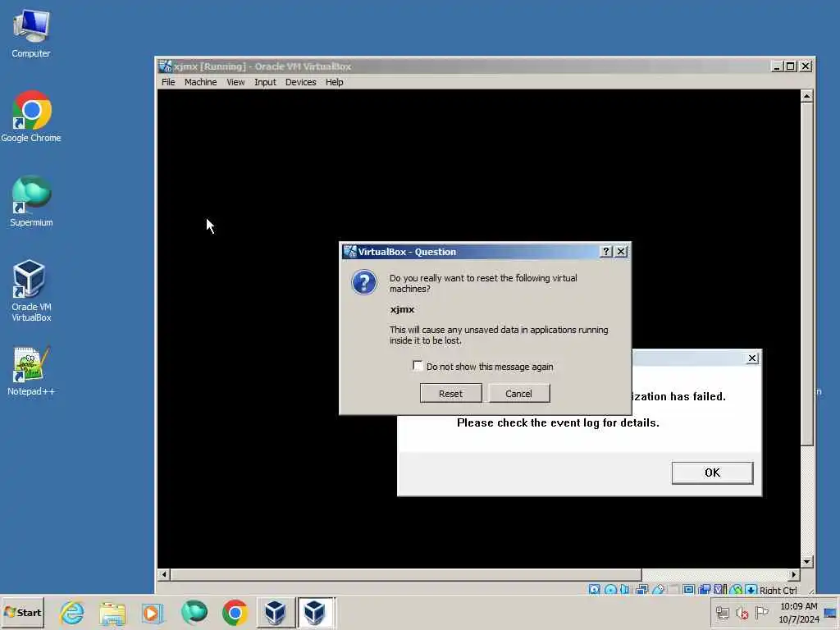Launch Notepad++ from the desktop

click(31, 372)
